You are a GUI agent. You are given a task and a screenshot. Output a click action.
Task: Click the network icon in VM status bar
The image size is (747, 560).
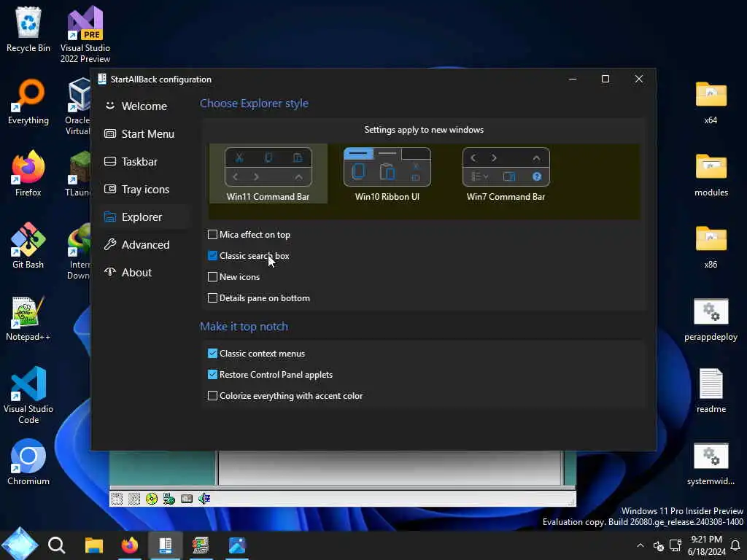pos(169,499)
